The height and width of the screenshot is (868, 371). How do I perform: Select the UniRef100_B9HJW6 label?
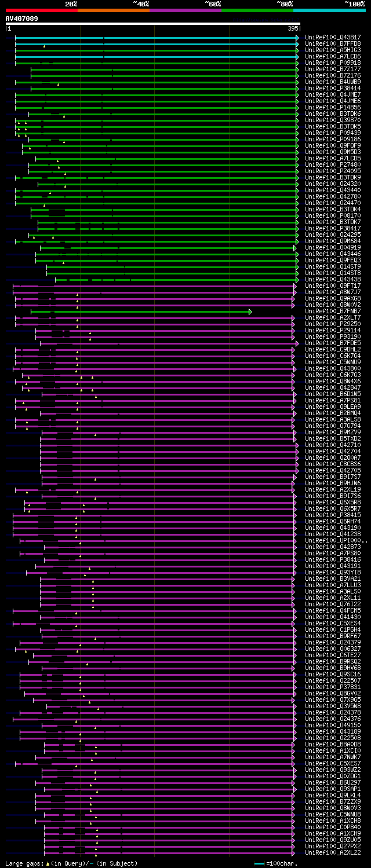pyautogui.click(x=333, y=484)
